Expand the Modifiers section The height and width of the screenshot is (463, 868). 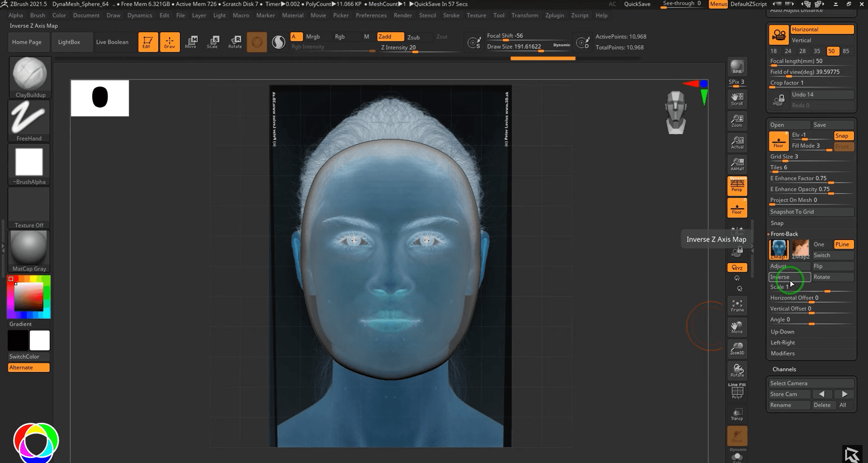point(783,353)
